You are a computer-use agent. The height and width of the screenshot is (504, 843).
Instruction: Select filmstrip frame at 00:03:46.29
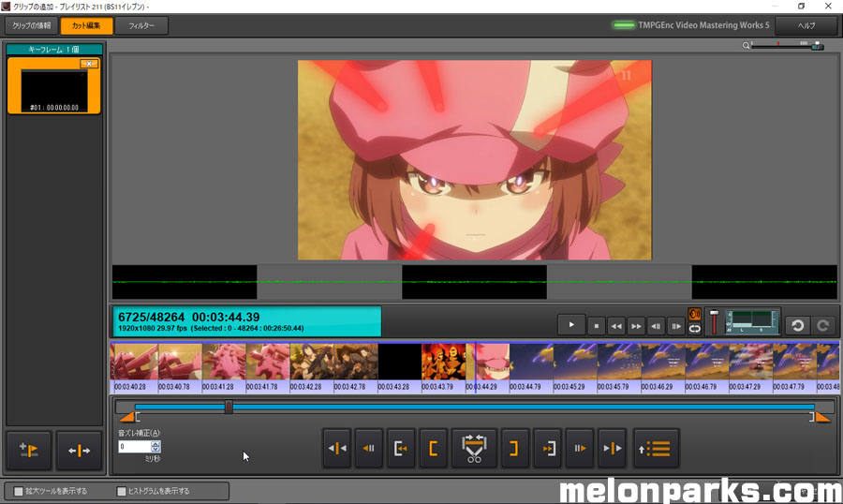[x=663, y=362]
